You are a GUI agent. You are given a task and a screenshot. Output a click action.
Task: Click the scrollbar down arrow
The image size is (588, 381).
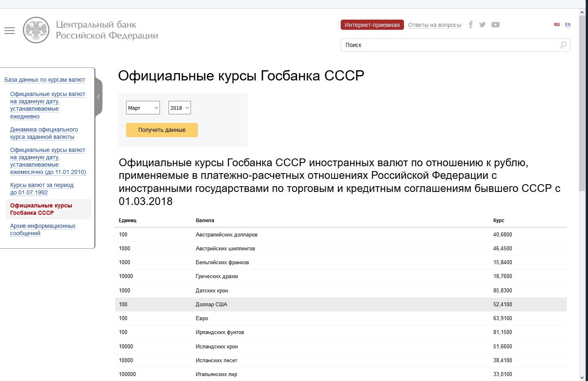[x=582, y=377]
